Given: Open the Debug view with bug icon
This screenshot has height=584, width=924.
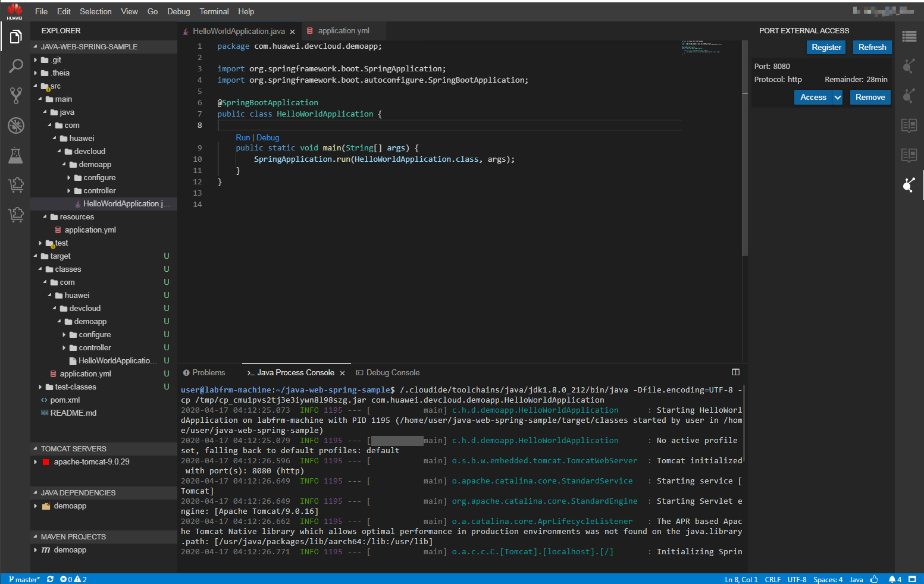Looking at the screenshot, I should (15, 125).
